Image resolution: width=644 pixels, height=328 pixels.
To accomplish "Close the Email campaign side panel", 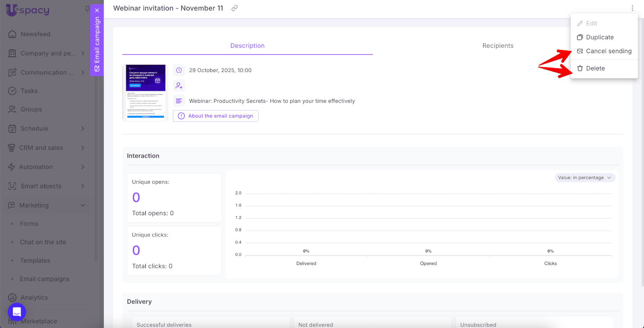I will [97, 10].
